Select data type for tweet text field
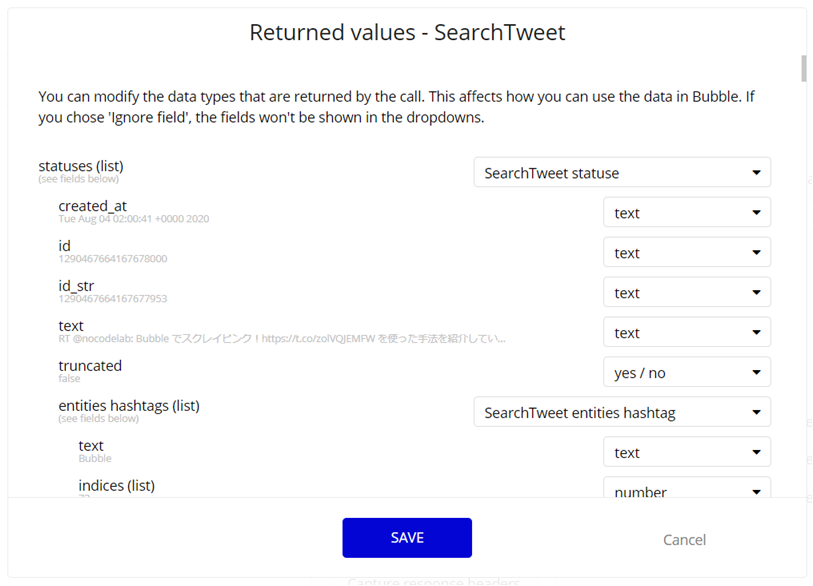Screen dimensions: 813x586 pos(686,332)
